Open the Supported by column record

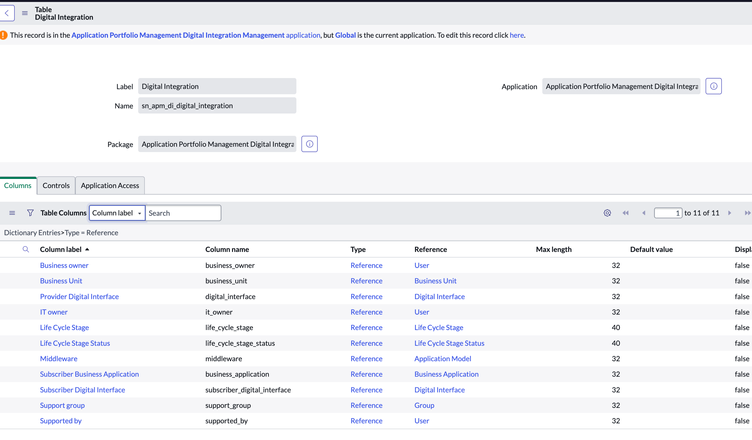click(x=61, y=421)
